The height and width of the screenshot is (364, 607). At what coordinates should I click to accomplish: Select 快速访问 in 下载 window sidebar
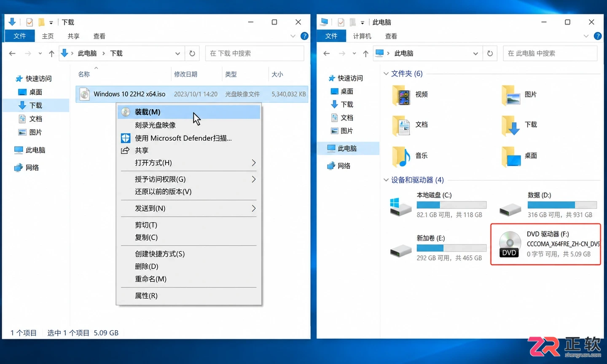[x=33, y=79]
